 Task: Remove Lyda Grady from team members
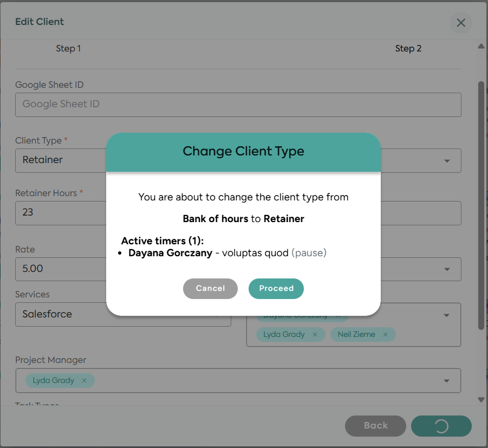click(315, 334)
